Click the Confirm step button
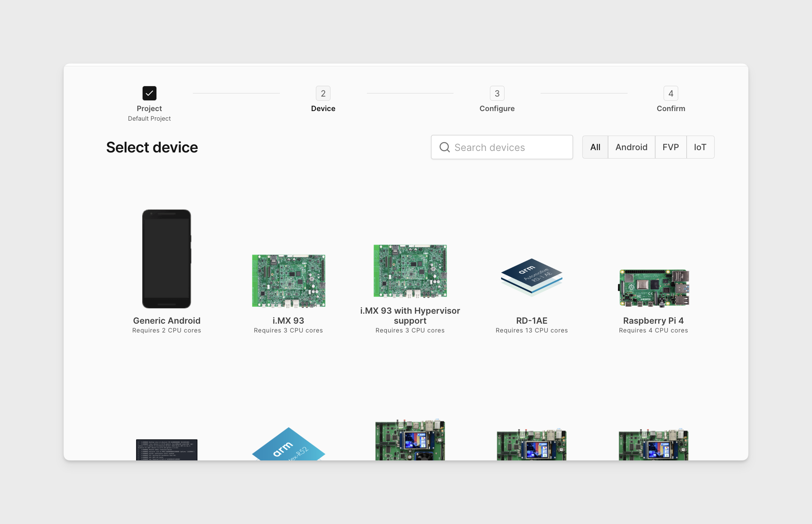812x524 pixels. (x=671, y=93)
